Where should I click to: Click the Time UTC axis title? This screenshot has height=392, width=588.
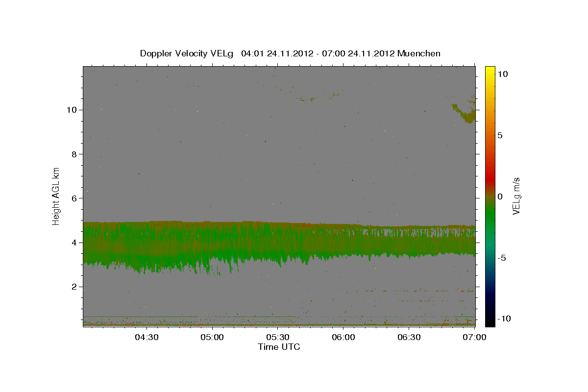coord(279,347)
